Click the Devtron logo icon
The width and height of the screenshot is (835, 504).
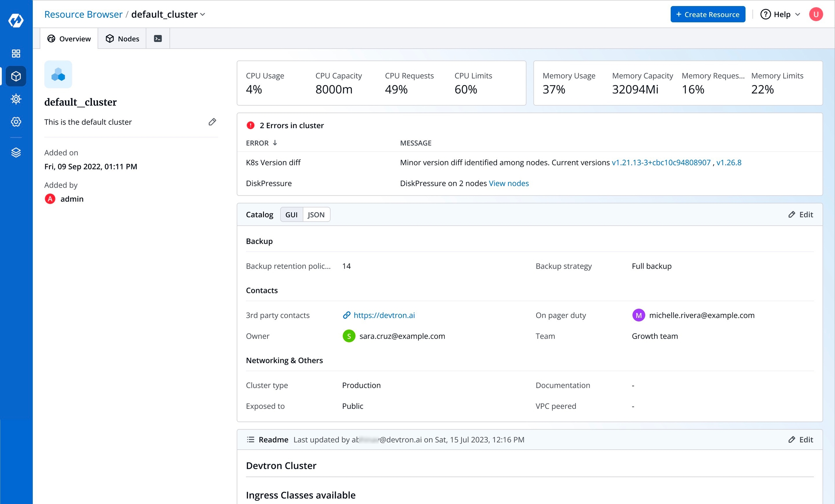(x=16, y=20)
